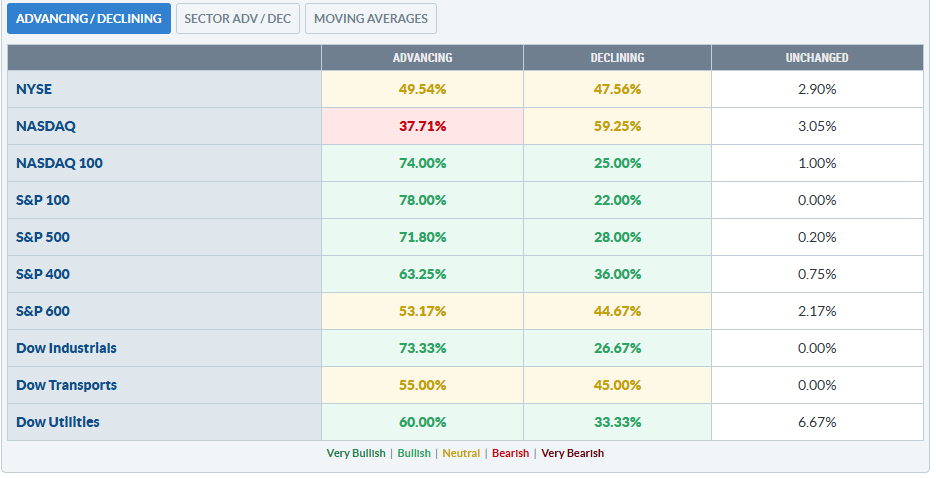Switch to the Sector Adv / Dec tab
The height and width of the screenshot is (478, 936).
coord(238,18)
